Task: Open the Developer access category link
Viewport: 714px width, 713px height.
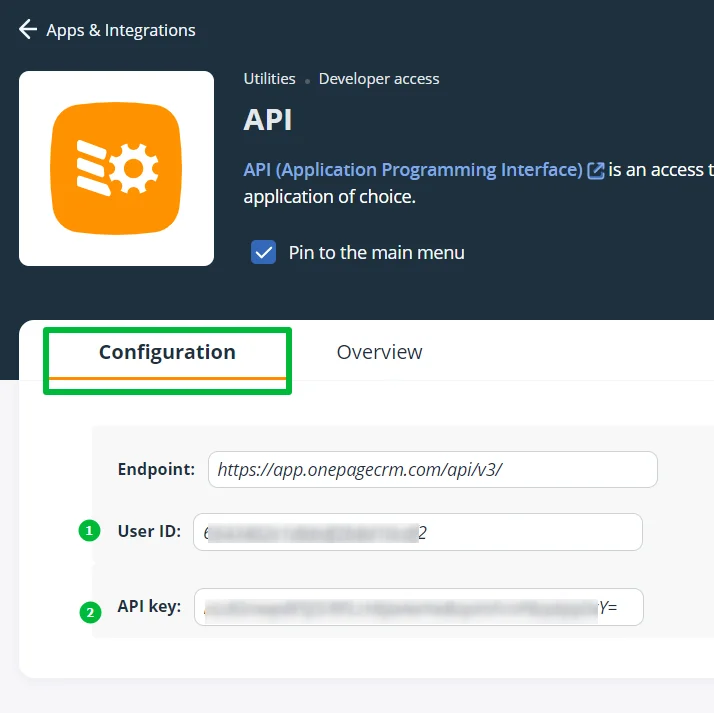Action: [x=379, y=79]
